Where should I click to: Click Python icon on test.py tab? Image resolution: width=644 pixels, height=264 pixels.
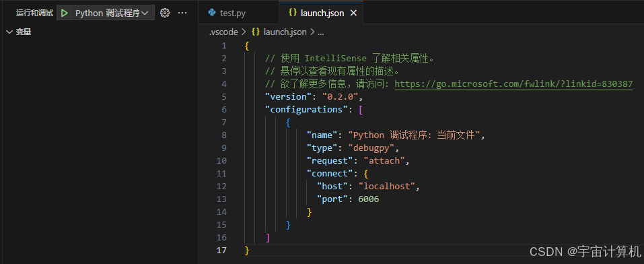(x=212, y=13)
